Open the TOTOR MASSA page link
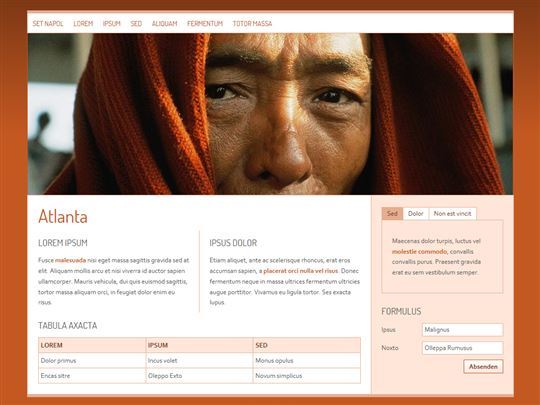 (x=252, y=23)
